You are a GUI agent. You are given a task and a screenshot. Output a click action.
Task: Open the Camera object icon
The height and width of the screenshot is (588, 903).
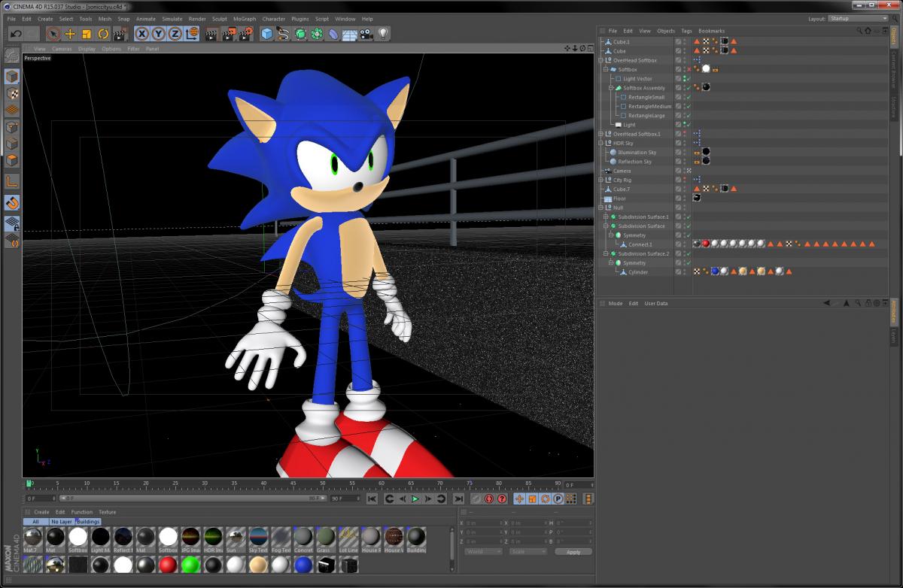[x=366, y=34]
